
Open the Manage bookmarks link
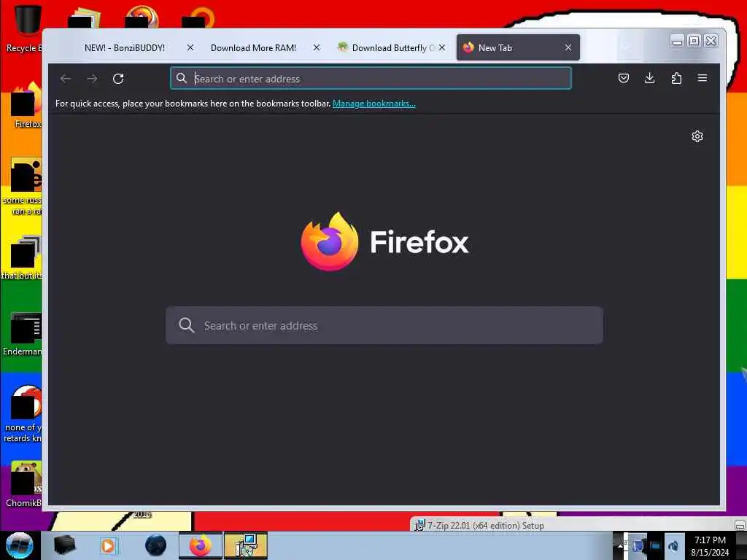click(x=374, y=104)
